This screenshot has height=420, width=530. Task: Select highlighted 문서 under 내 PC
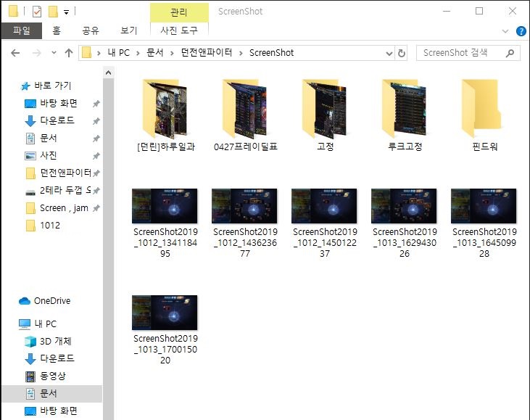click(51, 393)
